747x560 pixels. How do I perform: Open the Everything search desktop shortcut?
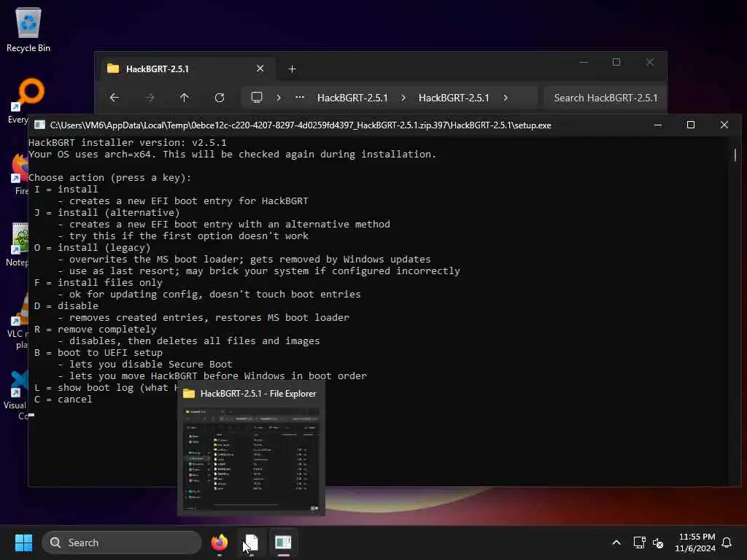pos(28,101)
